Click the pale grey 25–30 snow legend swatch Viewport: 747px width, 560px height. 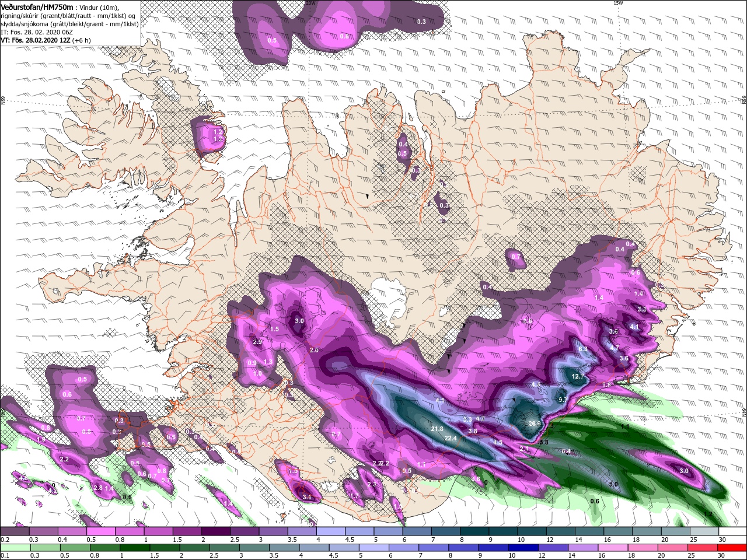click(703, 531)
